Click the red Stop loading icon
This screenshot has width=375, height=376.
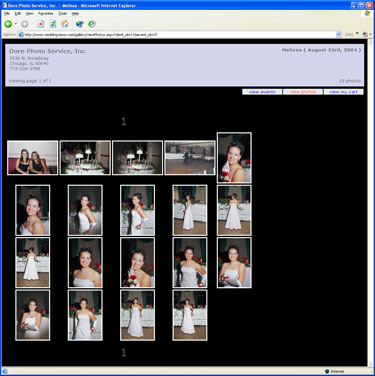[41, 24]
